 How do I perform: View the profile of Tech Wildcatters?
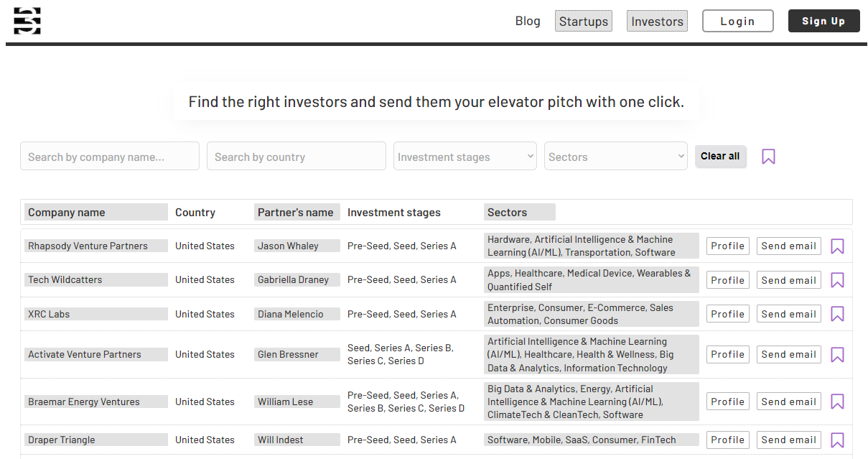727,279
